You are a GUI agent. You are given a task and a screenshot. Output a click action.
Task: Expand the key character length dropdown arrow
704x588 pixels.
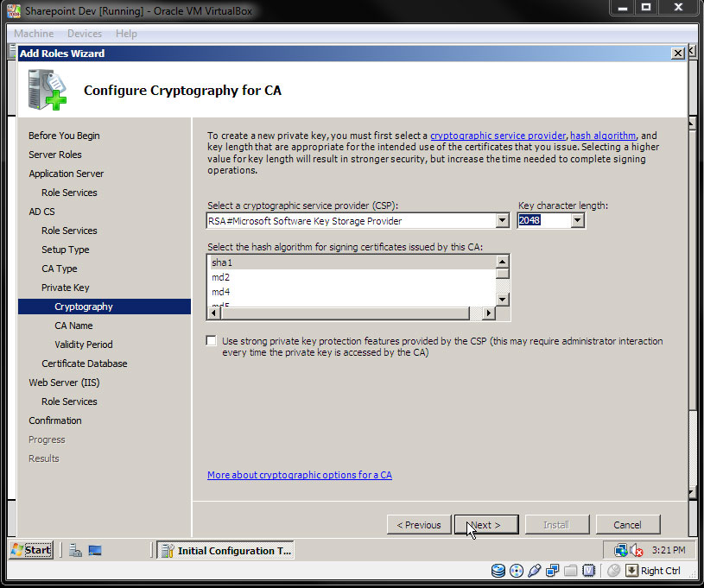tap(577, 220)
